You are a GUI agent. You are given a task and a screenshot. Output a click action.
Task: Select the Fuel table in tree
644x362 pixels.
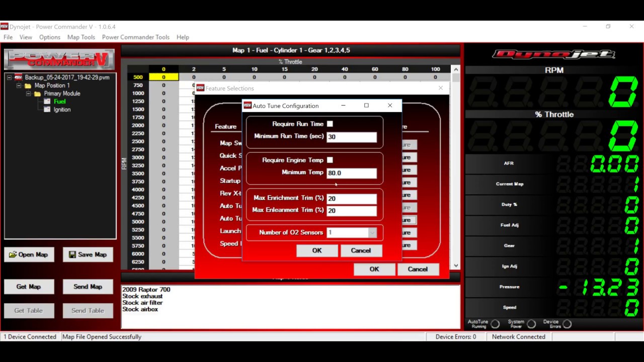tap(60, 102)
